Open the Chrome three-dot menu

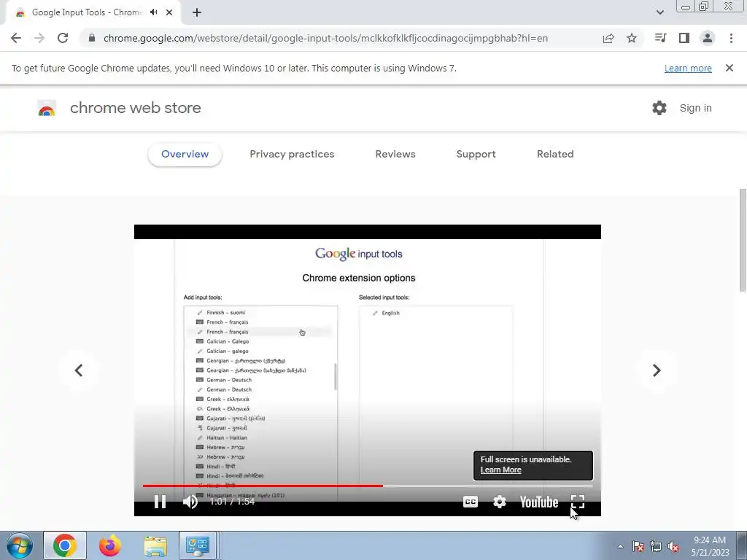click(x=731, y=38)
